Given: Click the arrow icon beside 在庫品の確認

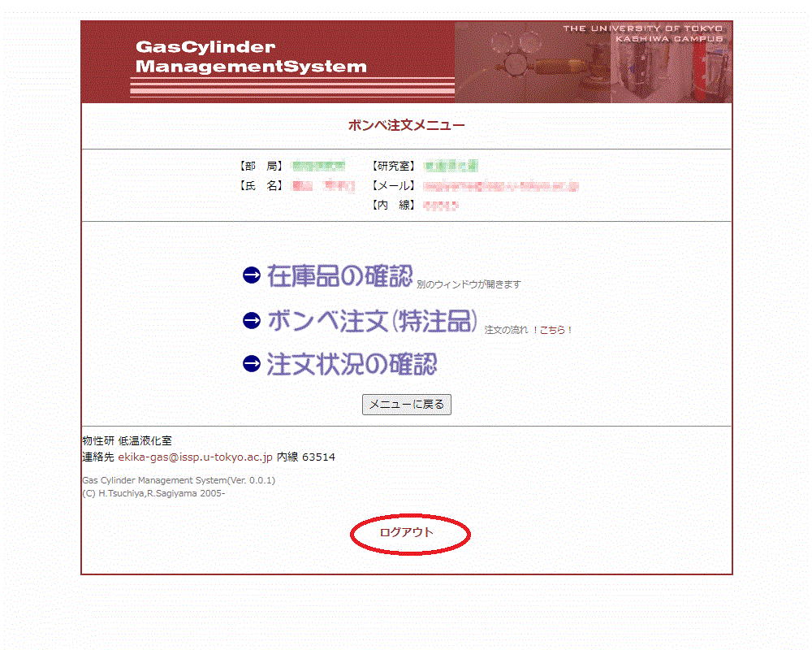Looking at the screenshot, I should click(x=252, y=275).
